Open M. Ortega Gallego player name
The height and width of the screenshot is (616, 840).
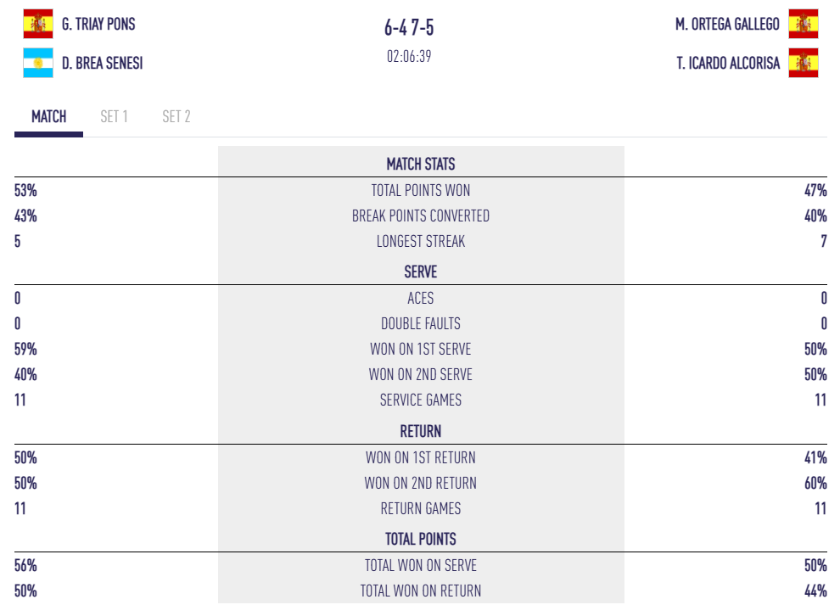(727, 24)
